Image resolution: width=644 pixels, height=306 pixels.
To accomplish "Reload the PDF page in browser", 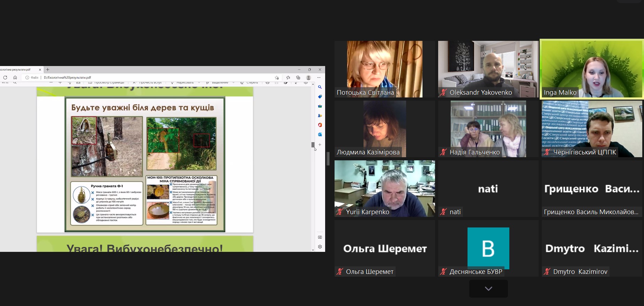I will pos(5,78).
